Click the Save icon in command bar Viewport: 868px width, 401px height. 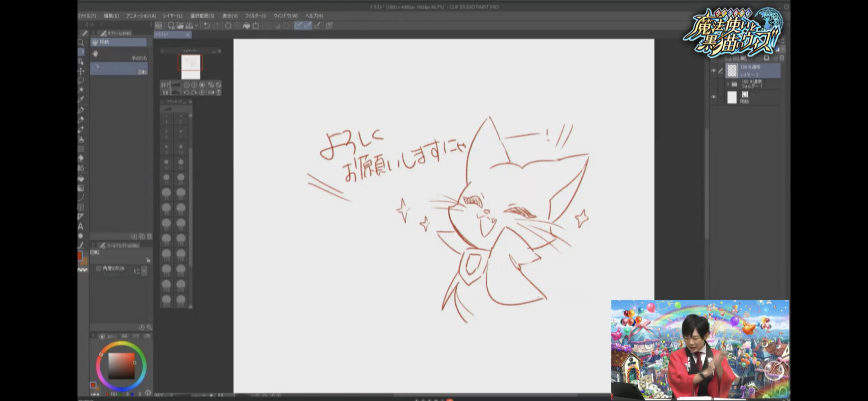(x=189, y=26)
